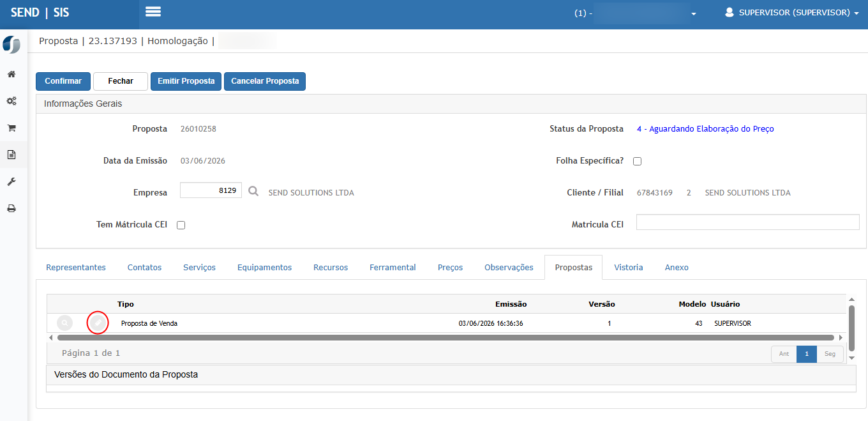This screenshot has width=868, height=421.
Task: Click the Usuário column header
Action: click(726, 304)
